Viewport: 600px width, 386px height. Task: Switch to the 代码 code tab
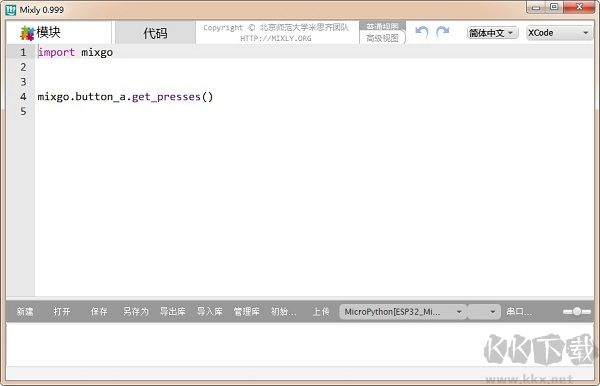155,33
